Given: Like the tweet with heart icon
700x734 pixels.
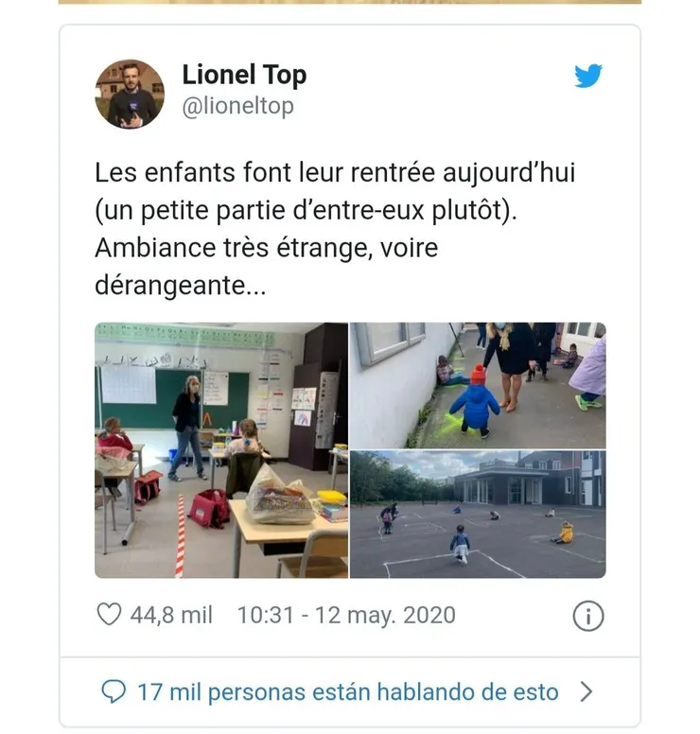Looking at the screenshot, I should pyautogui.click(x=109, y=614).
